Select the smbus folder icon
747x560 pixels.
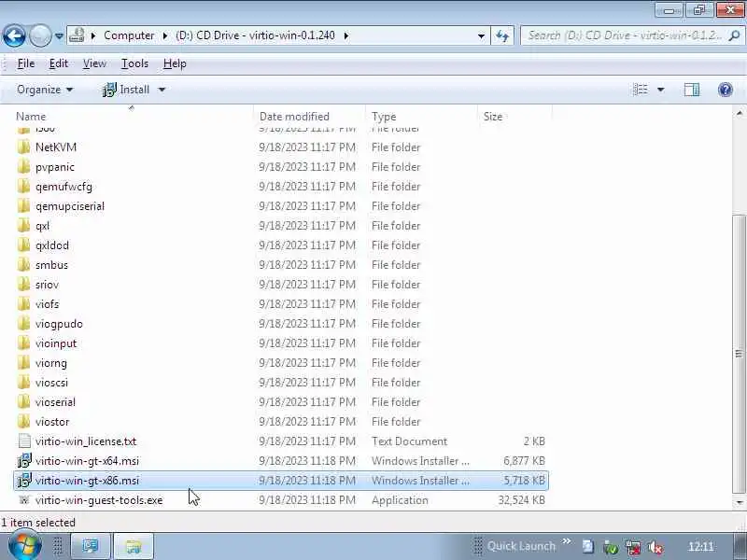(x=24, y=264)
